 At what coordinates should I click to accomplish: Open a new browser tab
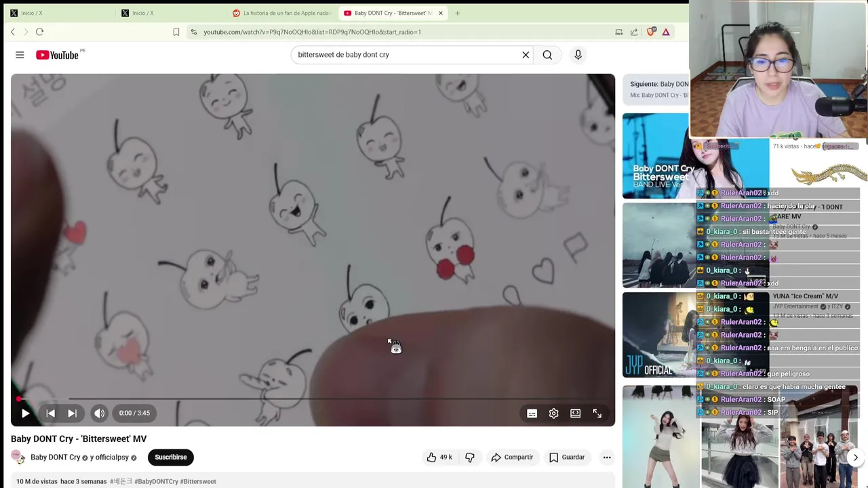[457, 13]
